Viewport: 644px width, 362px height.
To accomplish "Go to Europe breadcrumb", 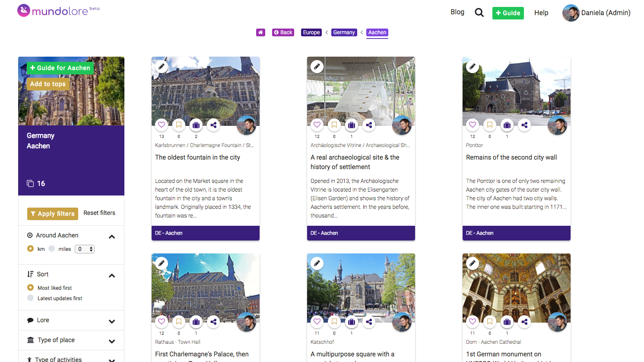I will point(311,32).
